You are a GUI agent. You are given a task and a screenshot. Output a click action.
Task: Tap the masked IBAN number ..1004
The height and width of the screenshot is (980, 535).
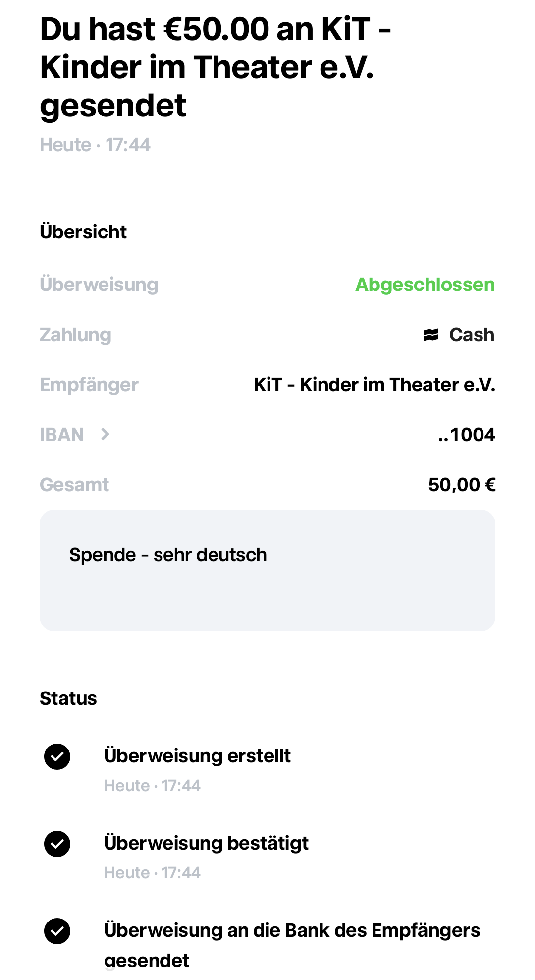466,435
